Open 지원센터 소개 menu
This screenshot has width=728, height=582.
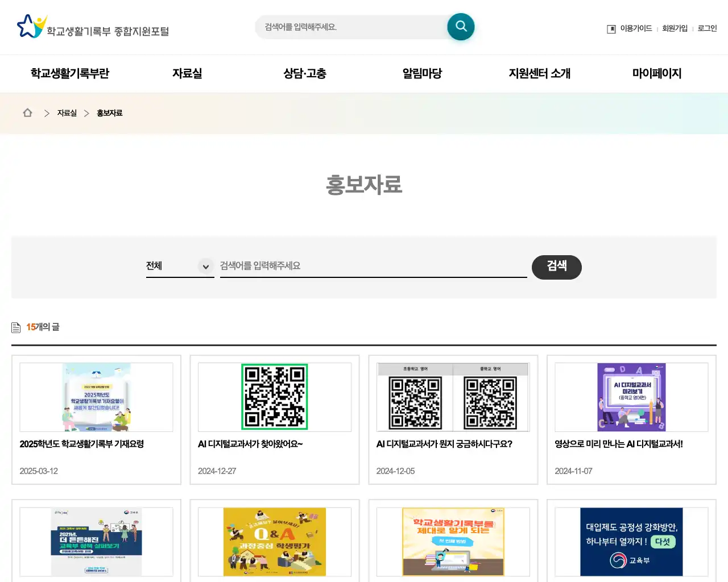point(539,73)
